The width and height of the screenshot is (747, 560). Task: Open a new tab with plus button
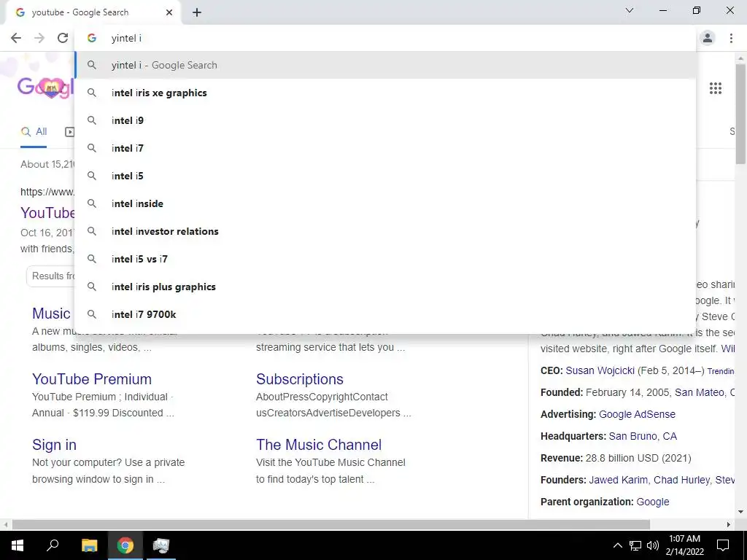(x=197, y=12)
